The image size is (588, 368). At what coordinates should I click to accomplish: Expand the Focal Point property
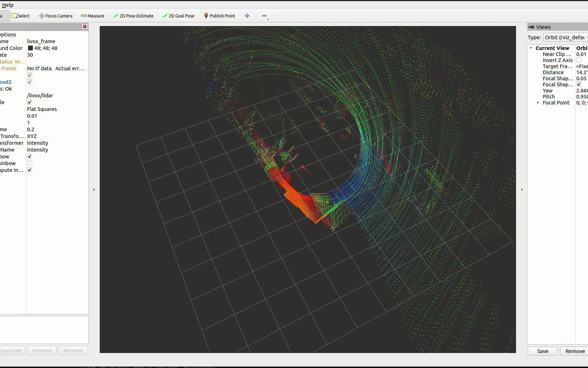click(x=538, y=103)
